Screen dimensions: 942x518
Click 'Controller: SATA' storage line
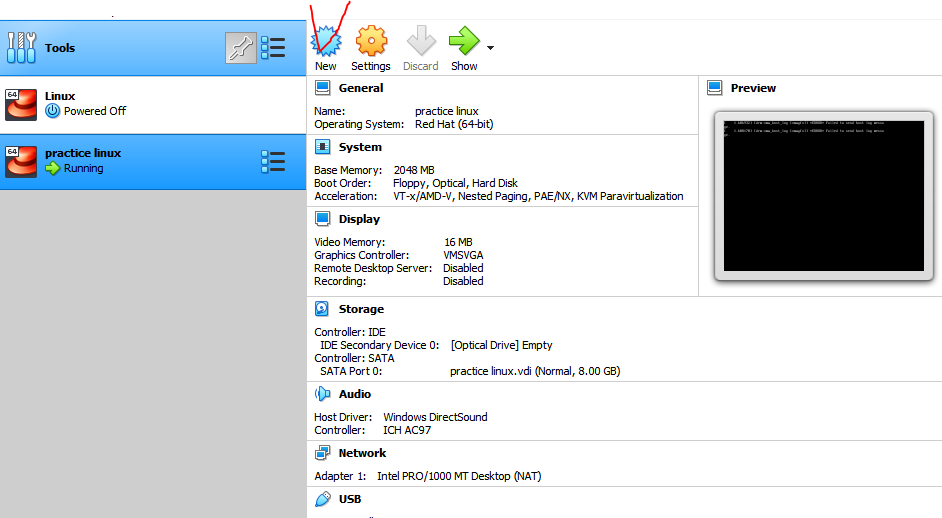(354, 358)
